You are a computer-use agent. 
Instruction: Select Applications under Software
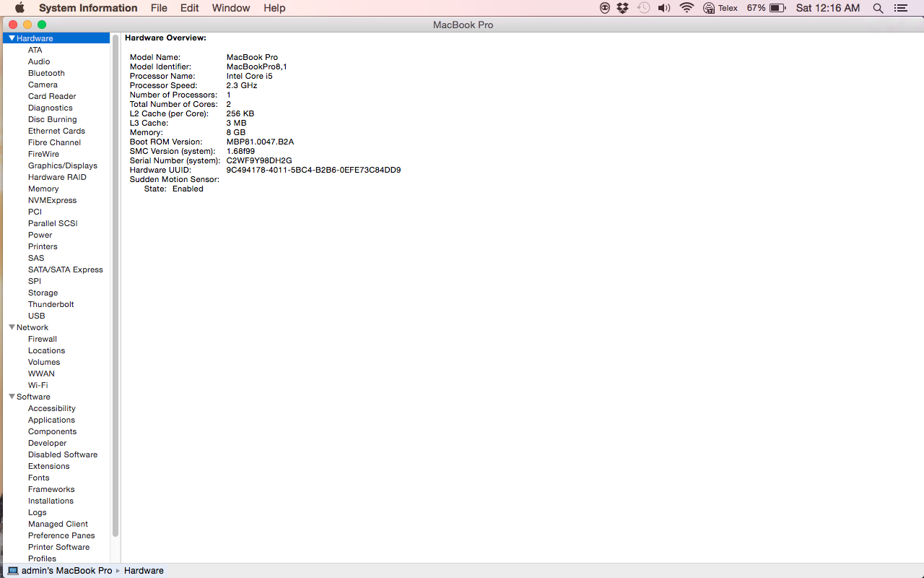tap(51, 420)
